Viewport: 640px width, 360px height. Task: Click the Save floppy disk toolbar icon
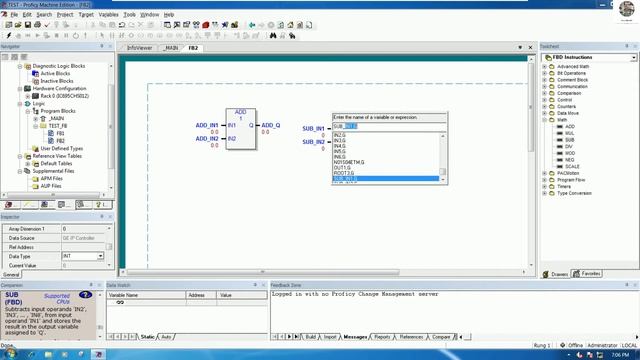28,25
